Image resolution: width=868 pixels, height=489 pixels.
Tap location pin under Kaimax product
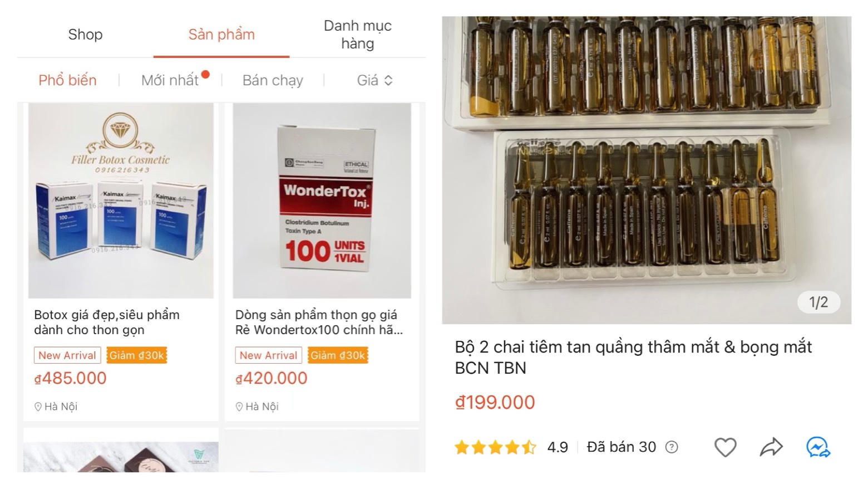(x=38, y=407)
